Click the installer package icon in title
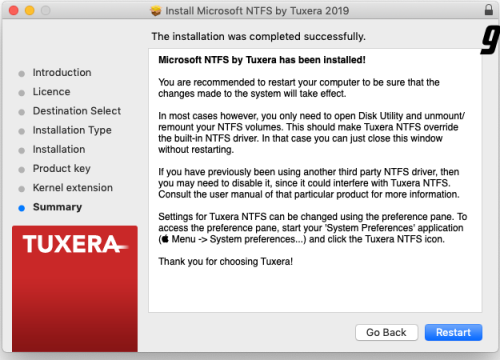This screenshot has height=360, width=500. click(x=156, y=11)
